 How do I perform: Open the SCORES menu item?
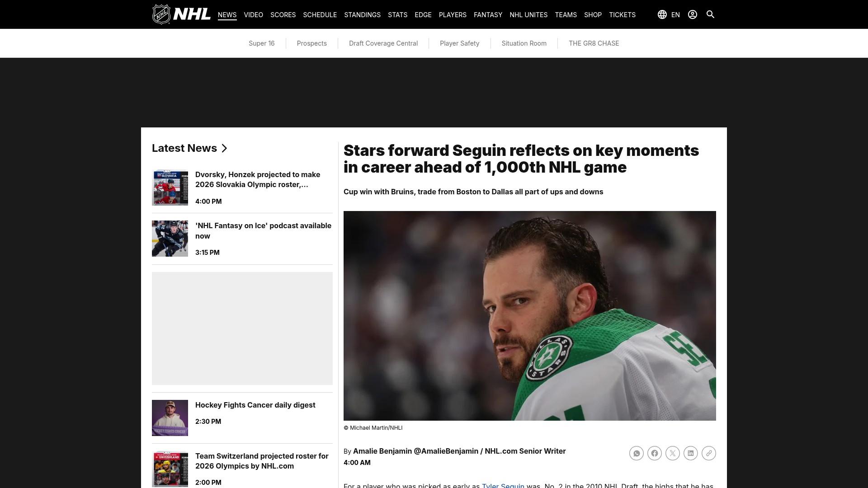[283, 15]
